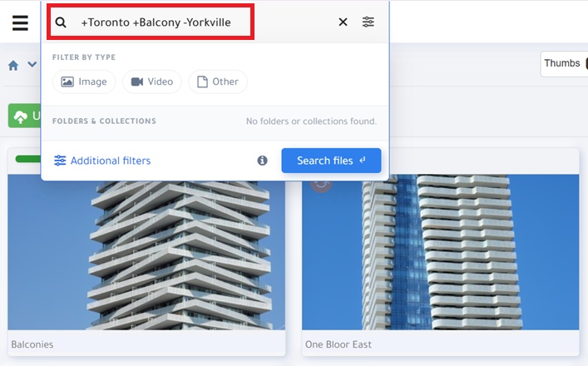
Task: Click the FILTER BY TYPE heading
Action: pyautogui.click(x=84, y=57)
